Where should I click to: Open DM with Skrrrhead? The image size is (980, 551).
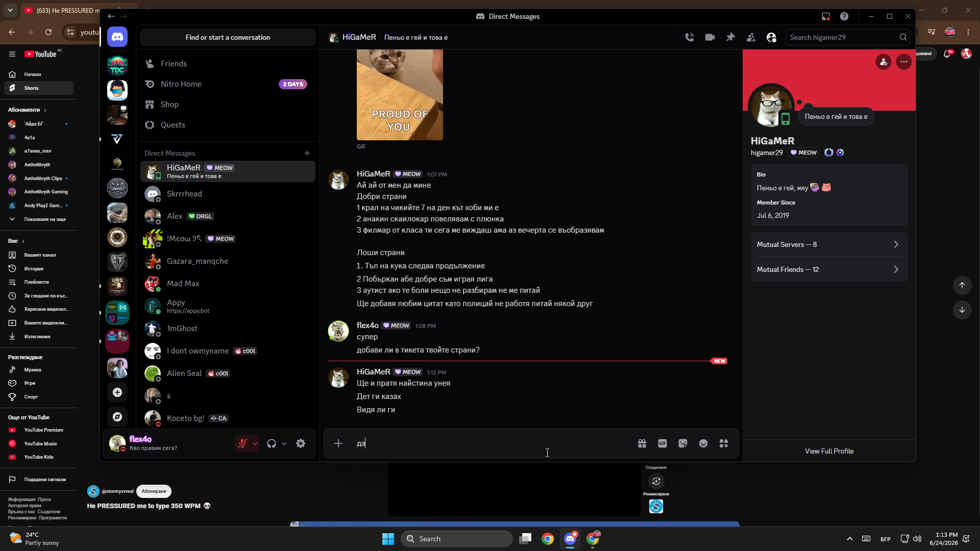228,194
